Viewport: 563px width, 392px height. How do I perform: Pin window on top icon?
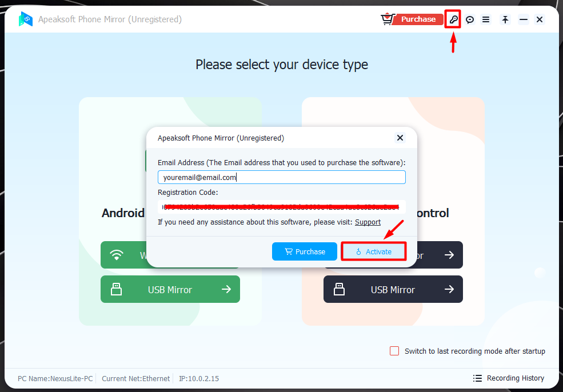pos(505,19)
